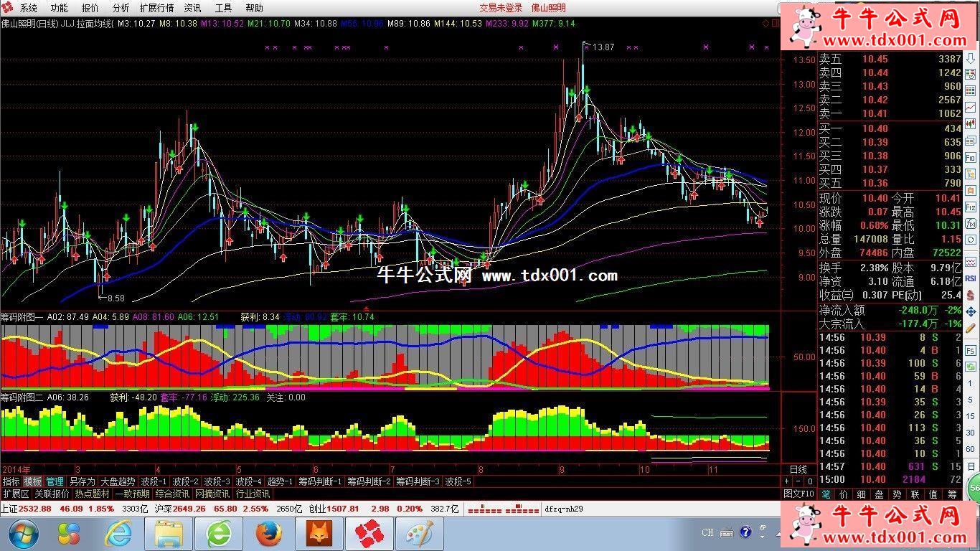Click the plus zoom button under 日线
The image size is (980, 551).
[786, 481]
